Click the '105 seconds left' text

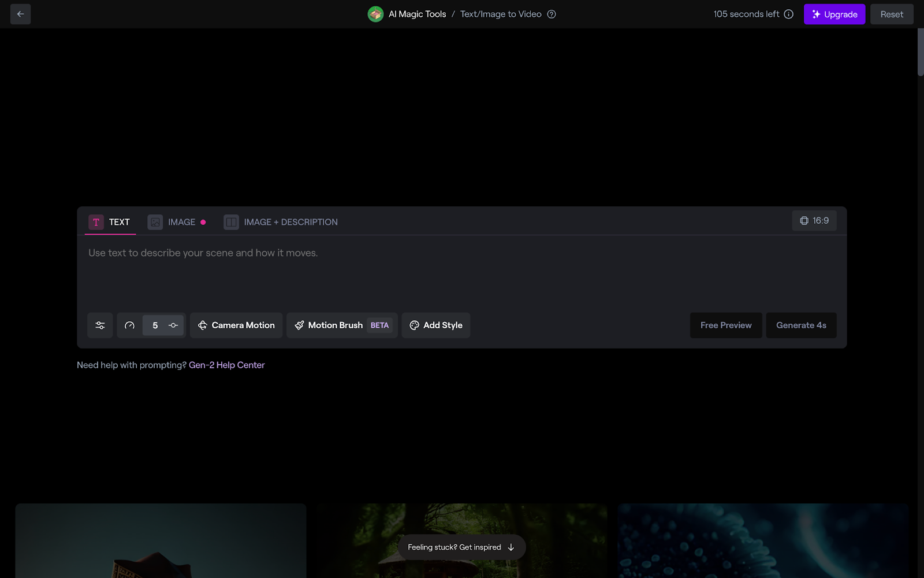(746, 14)
